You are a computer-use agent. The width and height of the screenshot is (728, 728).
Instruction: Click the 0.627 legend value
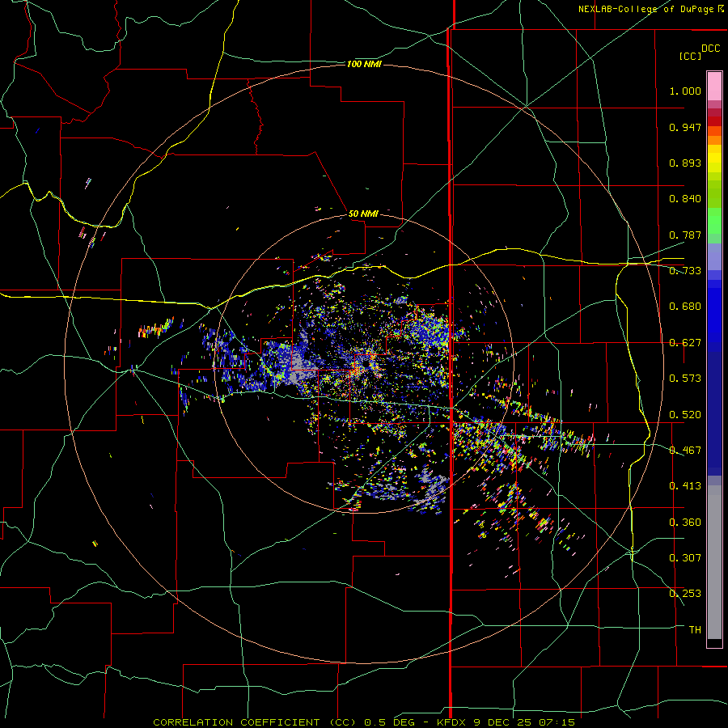685,343
